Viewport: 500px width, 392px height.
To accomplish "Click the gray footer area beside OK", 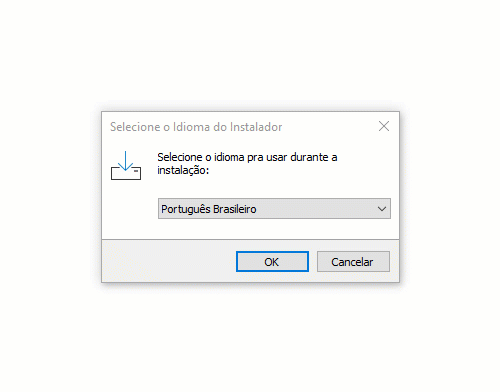I will [168, 261].
